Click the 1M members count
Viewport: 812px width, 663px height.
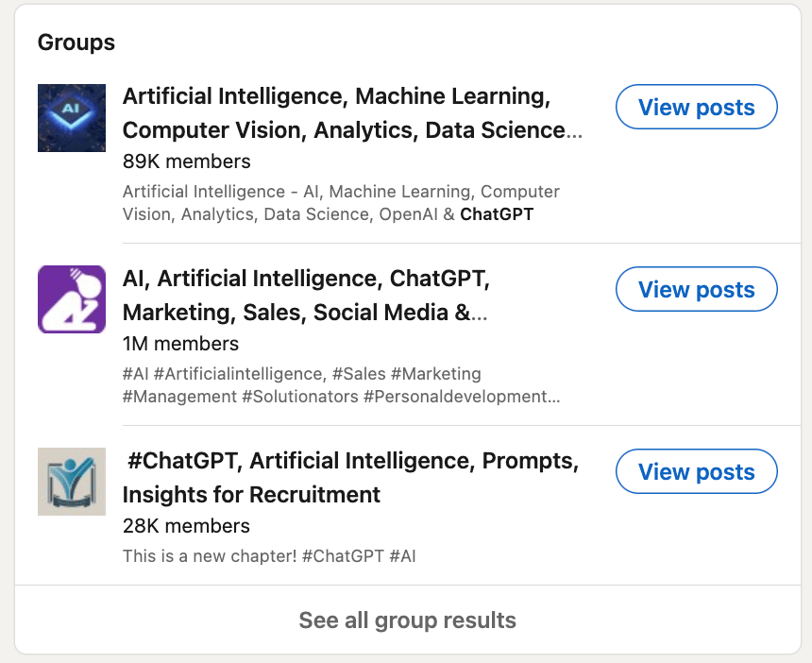click(x=180, y=344)
